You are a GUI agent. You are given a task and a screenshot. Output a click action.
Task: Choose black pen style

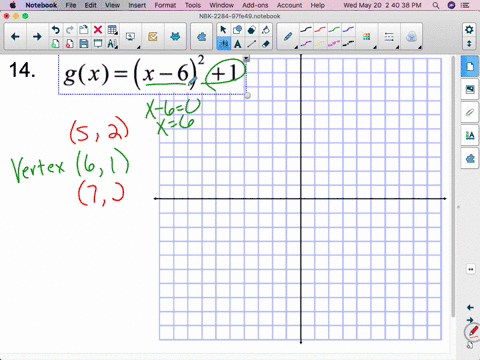[x=306, y=30]
